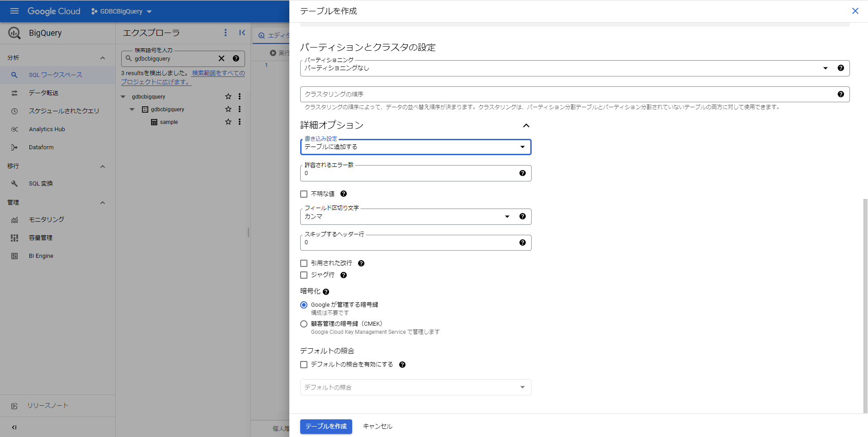Open the 書き込み設定 dropdown
The height and width of the screenshot is (437, 868).
click(x=415, y=147)
